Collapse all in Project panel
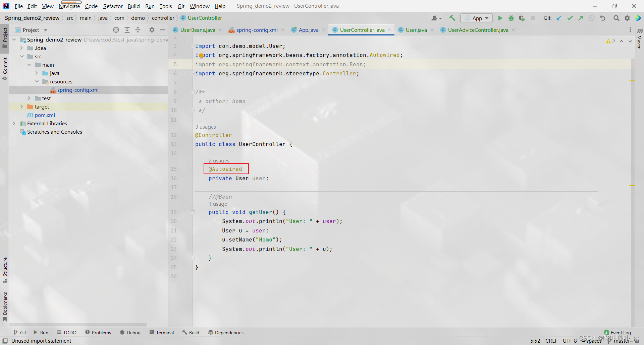Screen dimensions: 644x345 tap(138, 30)
